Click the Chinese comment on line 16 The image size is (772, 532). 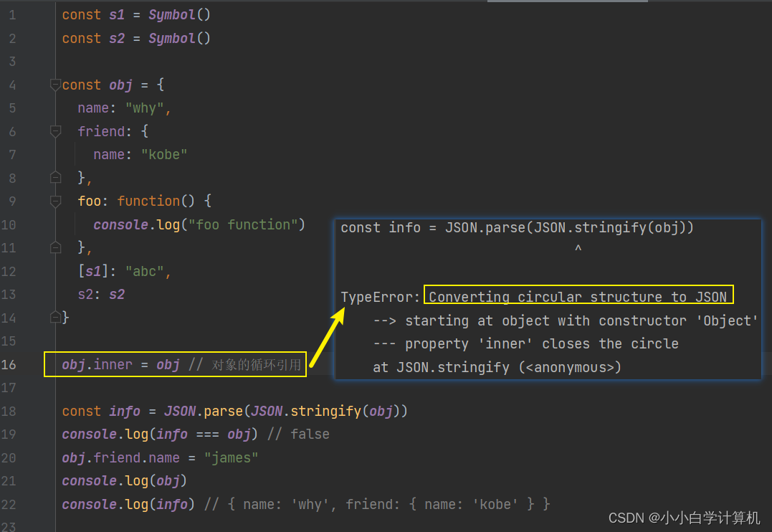tap(245, 365)
